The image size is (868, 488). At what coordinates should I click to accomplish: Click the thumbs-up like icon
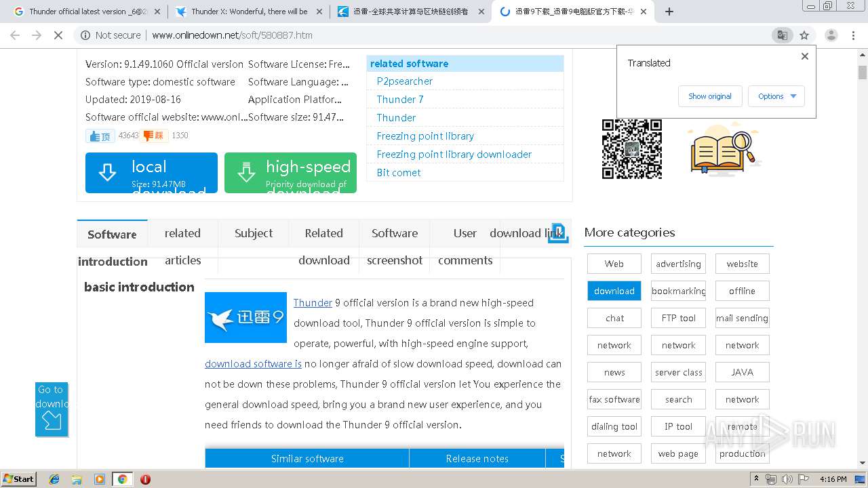pos(100,136)
